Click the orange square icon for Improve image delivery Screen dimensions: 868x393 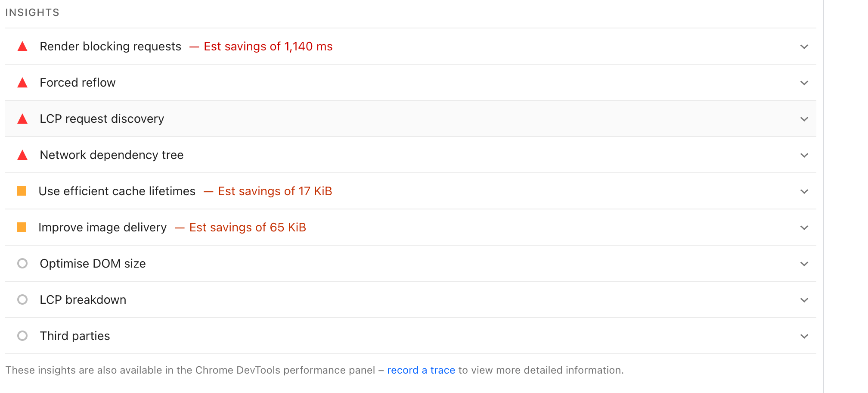click(22, 228)
